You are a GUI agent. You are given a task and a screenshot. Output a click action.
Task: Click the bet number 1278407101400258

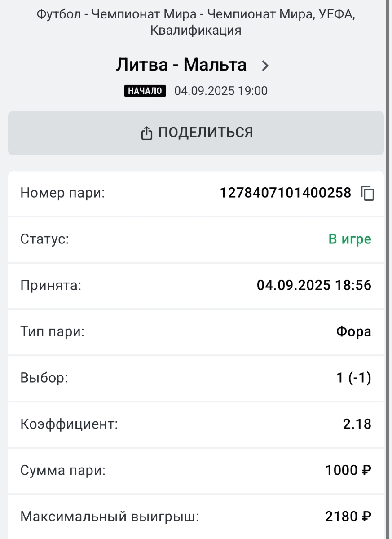click(x=285, y=193)
